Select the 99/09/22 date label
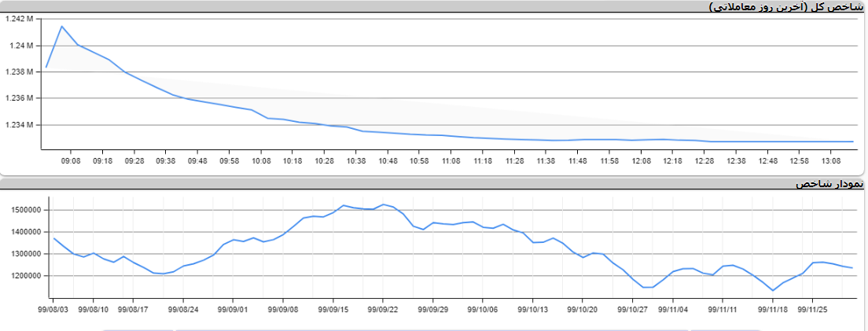The width and height of the screenshot is (868, 331). coord(383,310)
